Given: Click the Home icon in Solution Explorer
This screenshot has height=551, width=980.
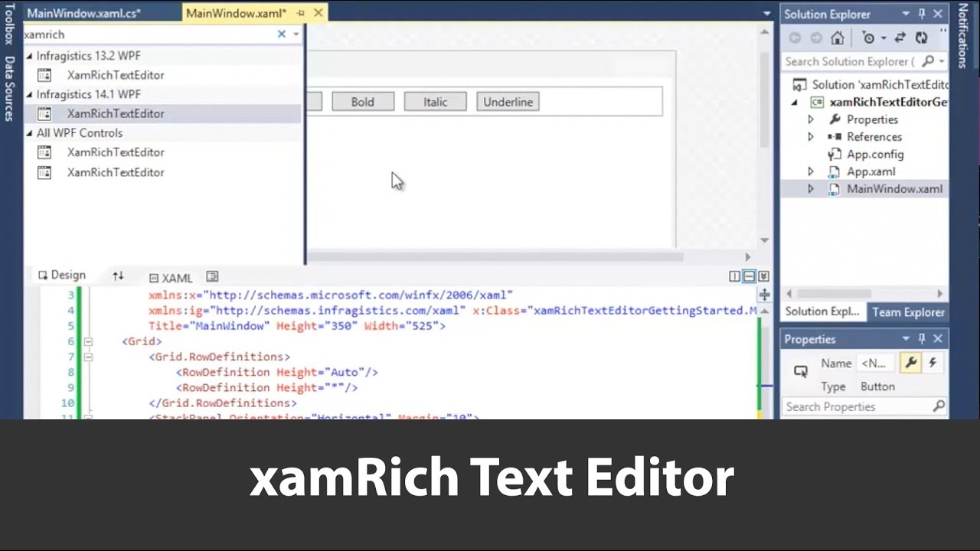Looking at the screenshot, I should [838, 38].
